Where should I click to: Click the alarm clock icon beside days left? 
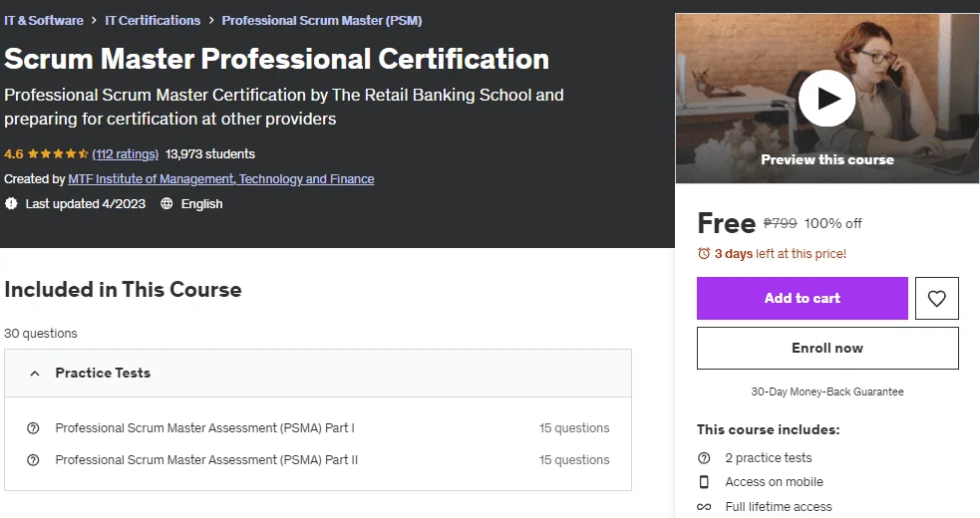(704, 254)
